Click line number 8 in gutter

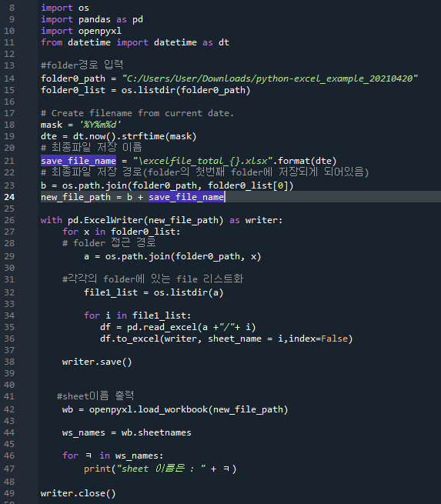click(12, 8)
